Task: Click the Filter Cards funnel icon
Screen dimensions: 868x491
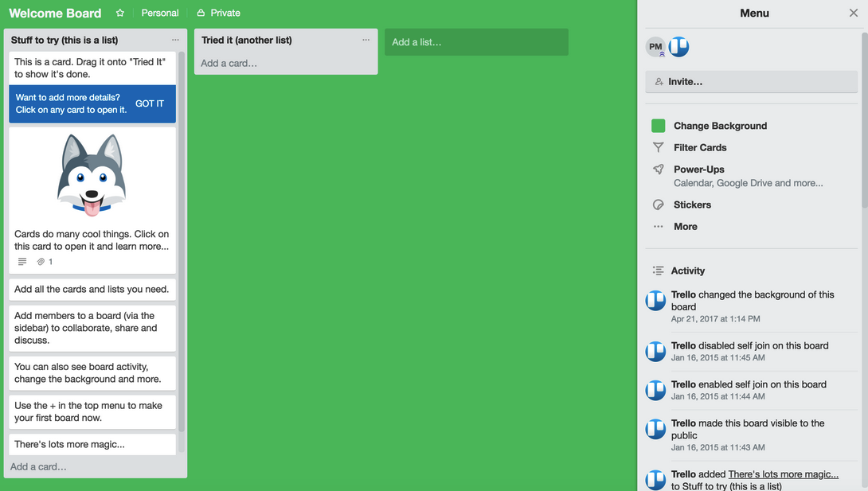Action: pos(659,148)
